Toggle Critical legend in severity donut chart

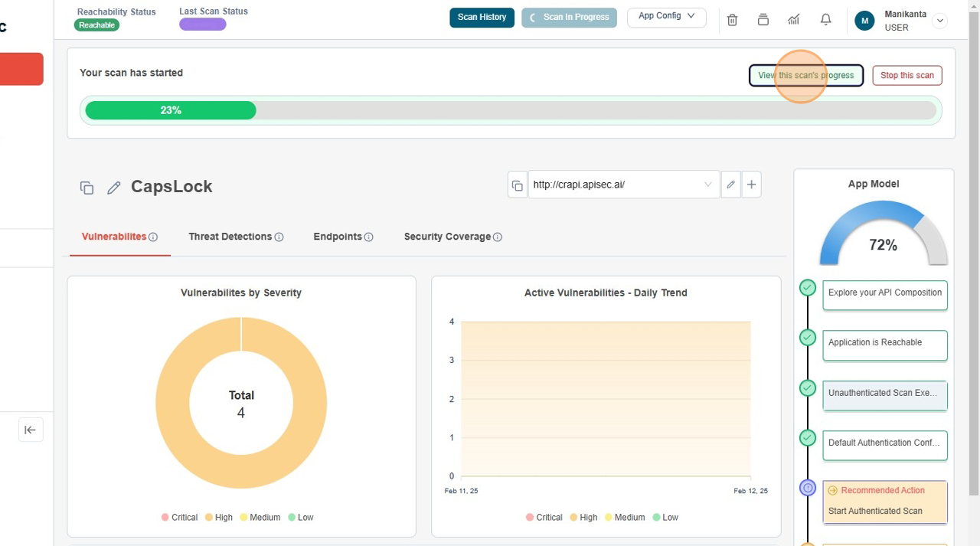pyautogui.click(x=179, y=518)
